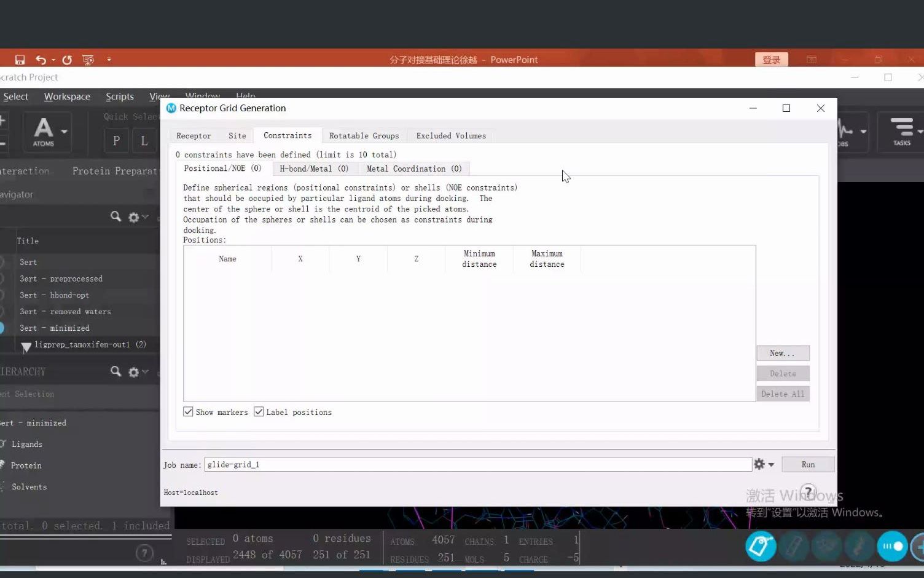Select the Metal Coordination (0) subtab
924x578 pixels.
pos(413,168)
